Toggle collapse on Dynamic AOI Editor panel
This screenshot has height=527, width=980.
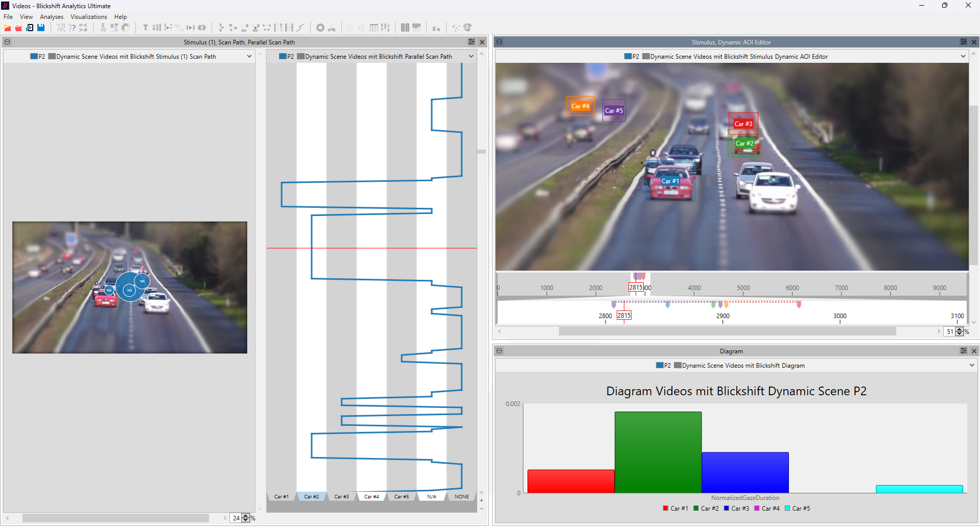(499, 42)
